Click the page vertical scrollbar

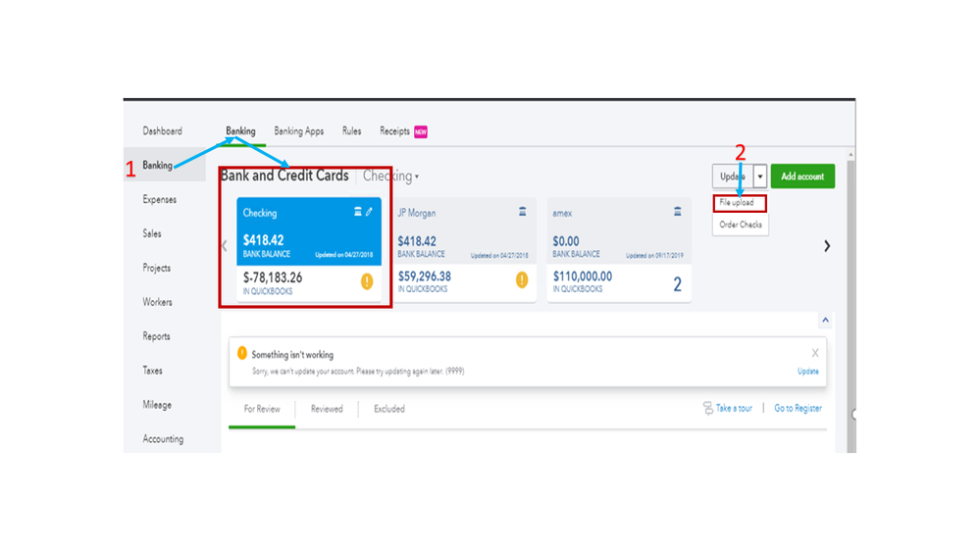click(x=851, y=306)
